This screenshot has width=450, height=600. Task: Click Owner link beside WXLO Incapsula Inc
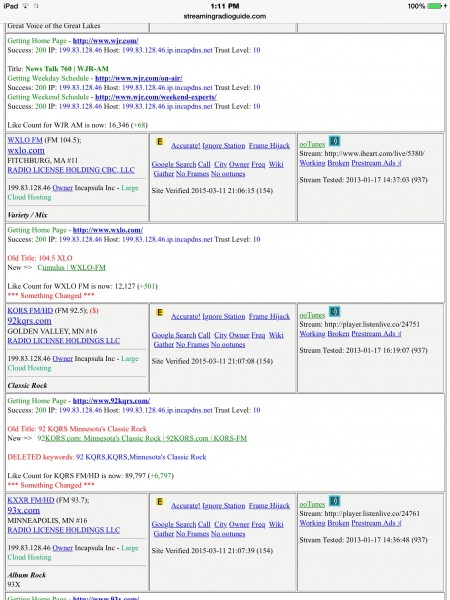coord(62,188)
